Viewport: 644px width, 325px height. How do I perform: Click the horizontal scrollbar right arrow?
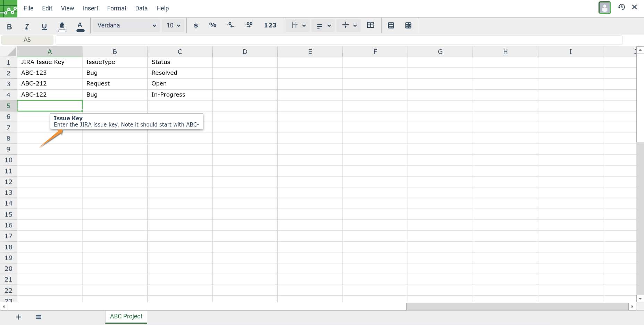632,307
